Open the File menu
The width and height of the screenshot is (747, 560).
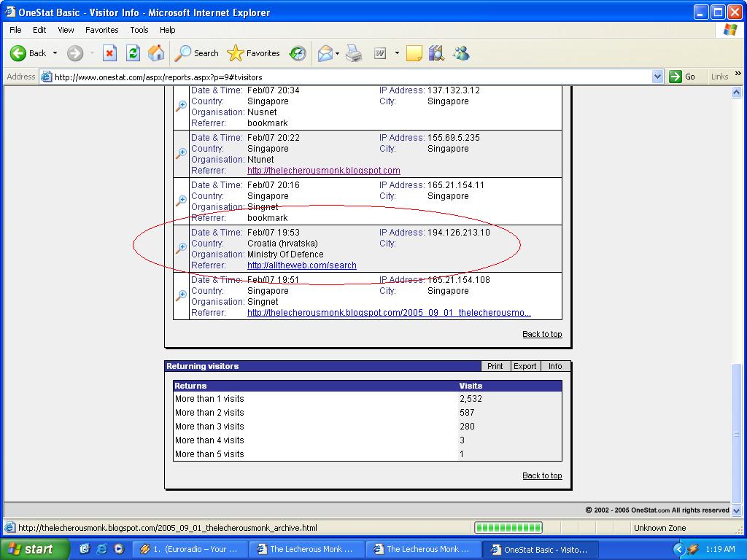[x=15, y=29]
